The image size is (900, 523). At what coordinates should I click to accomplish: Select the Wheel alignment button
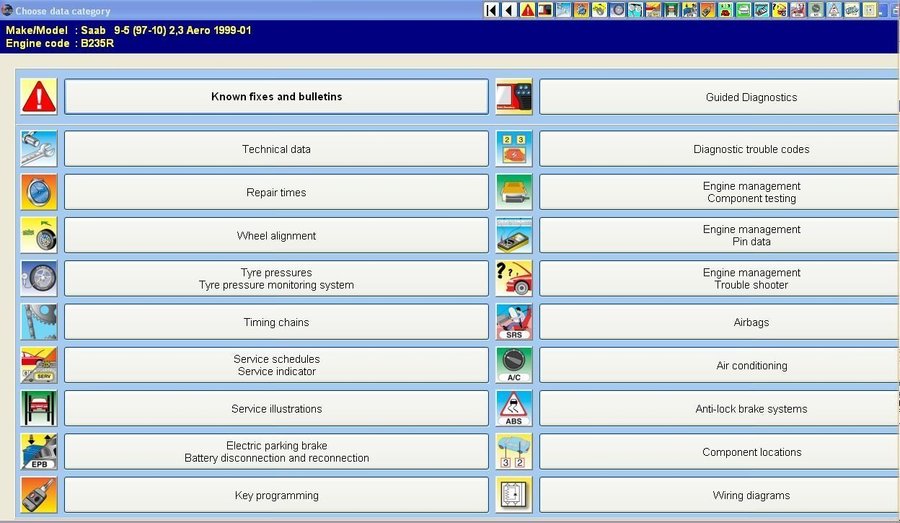pyautogui.click(x=276, y=236)
